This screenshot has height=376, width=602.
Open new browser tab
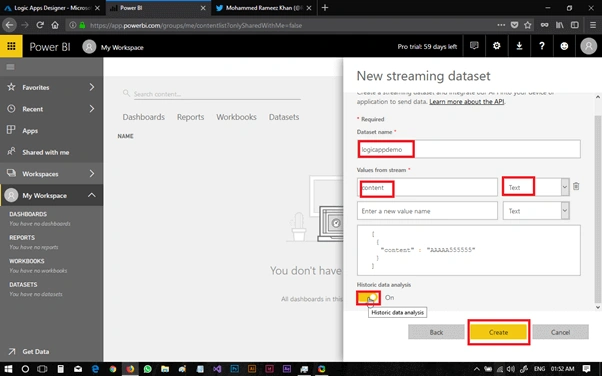click(x=325, y=8)
